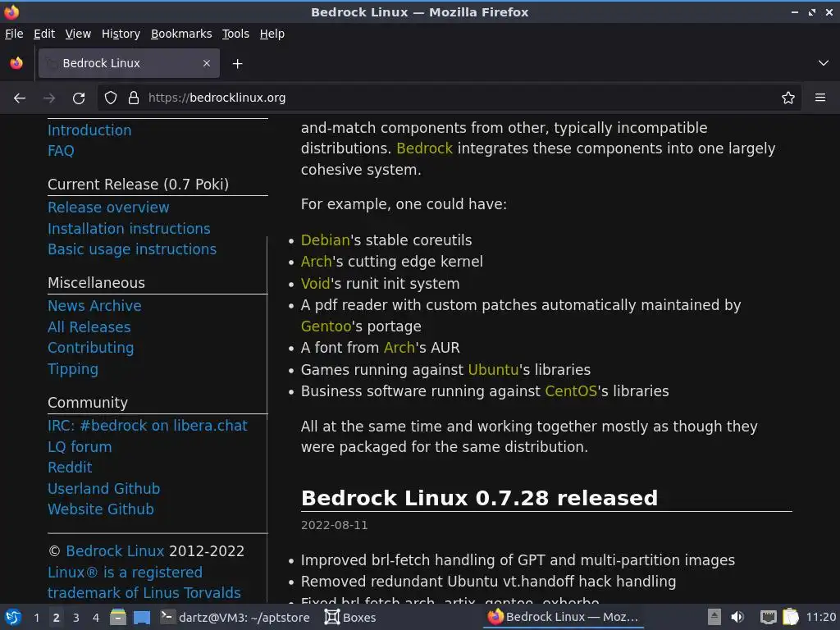
Task: Open Basic usage instructions link
Action: (132, 249)
